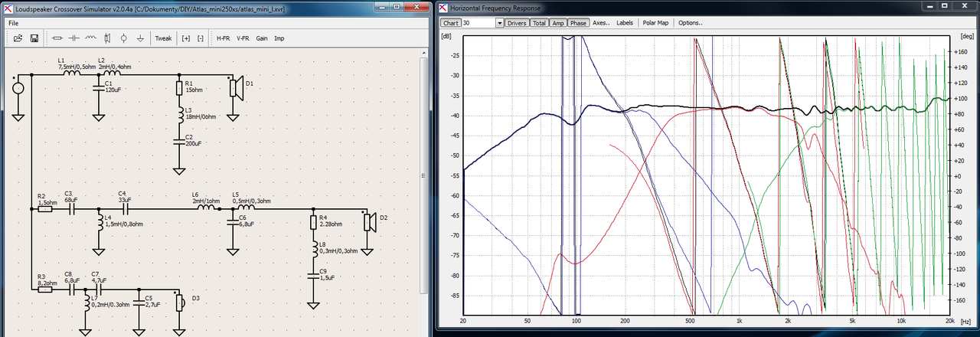Select resistor R1 15ohm
Viewport: 980px width, 337px height.
[179, 88]
